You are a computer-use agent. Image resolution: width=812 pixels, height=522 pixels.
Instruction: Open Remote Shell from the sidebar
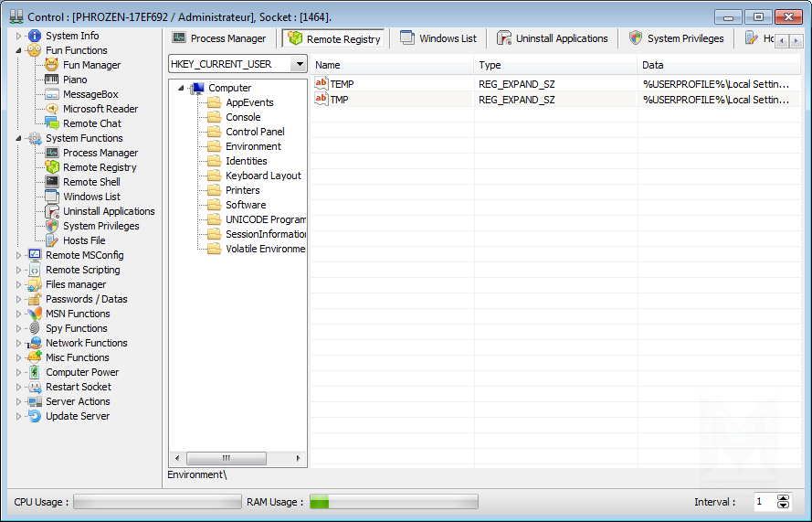[91, 182]
